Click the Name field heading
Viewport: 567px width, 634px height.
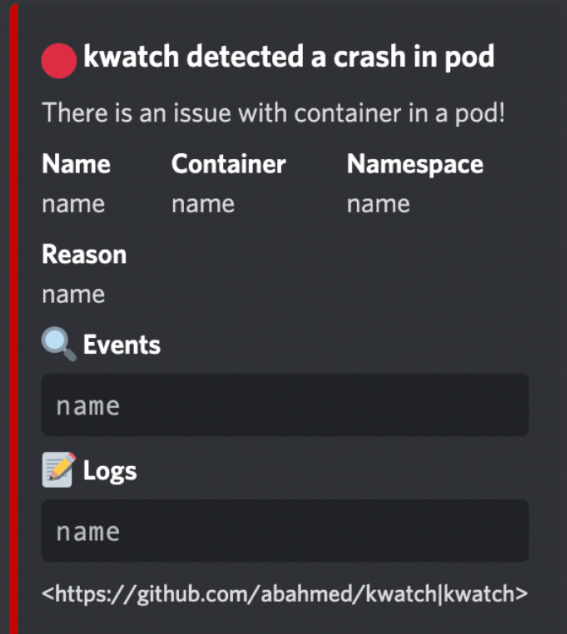point(76,164)
